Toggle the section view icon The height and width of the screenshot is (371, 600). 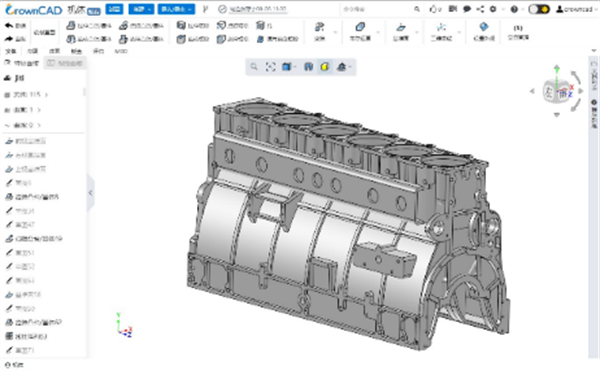[308, 67]
